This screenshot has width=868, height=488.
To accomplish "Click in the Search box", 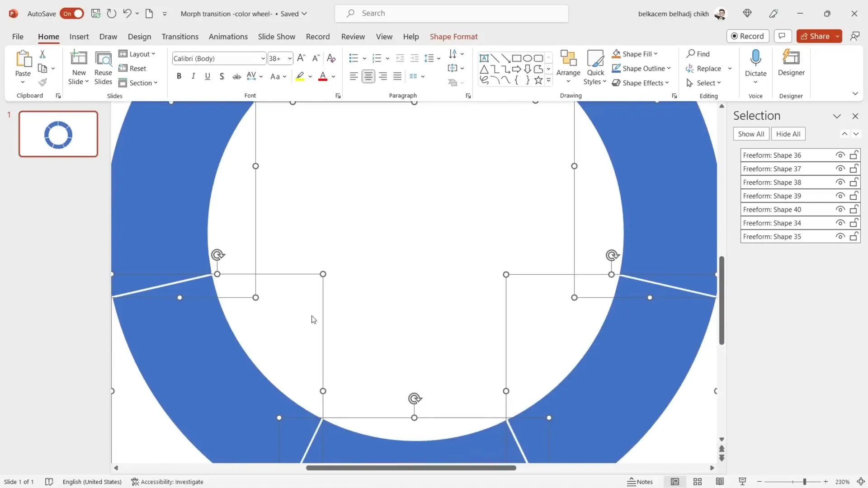I will (x=452, y=14).
